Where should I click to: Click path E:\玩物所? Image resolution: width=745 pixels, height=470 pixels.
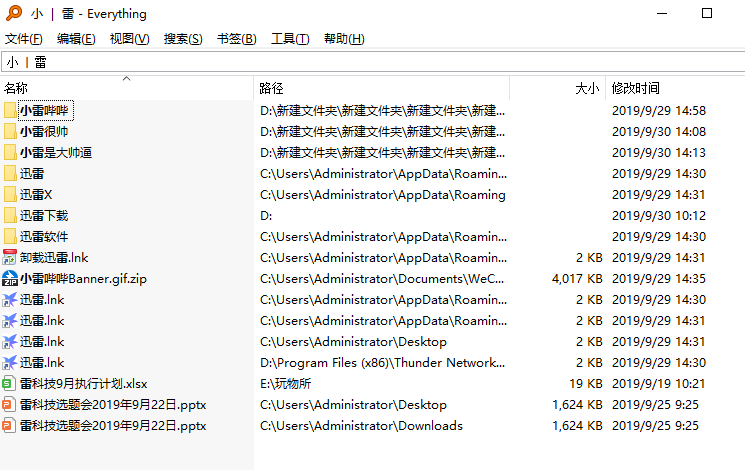pyautogui.click(x=286, y=384)
